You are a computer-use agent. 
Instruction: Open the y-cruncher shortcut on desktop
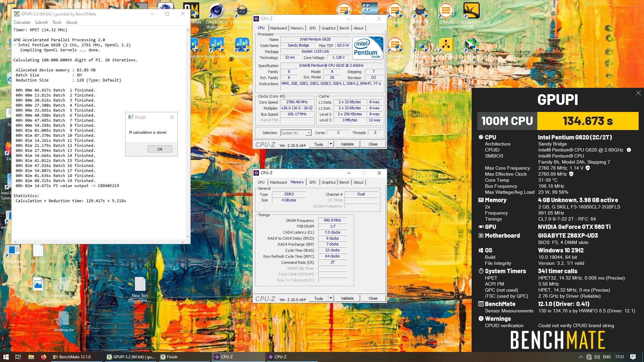coord(13,256)
